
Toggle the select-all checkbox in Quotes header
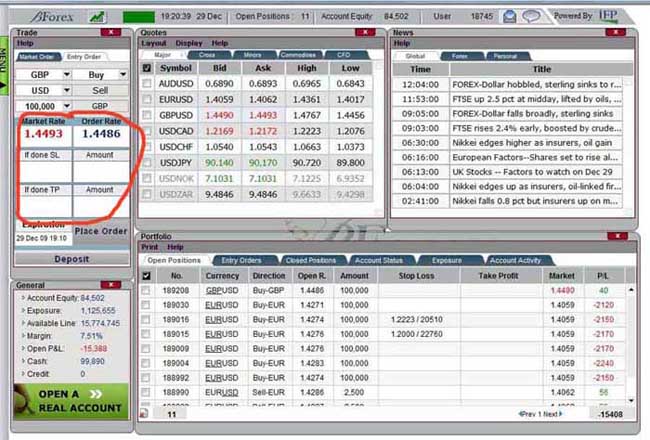point(147,68)
